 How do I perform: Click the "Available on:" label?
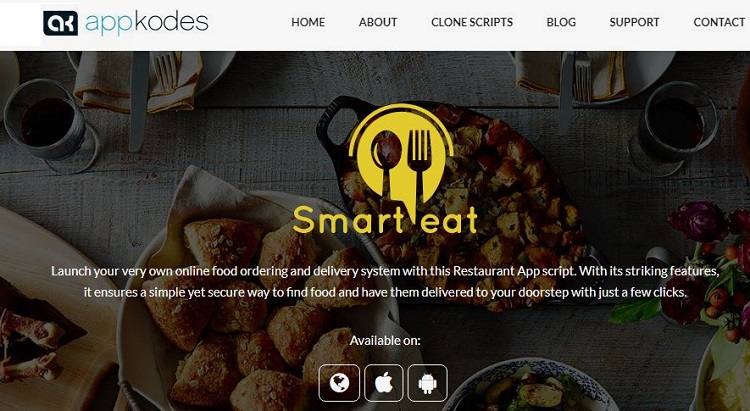point(385,341)
